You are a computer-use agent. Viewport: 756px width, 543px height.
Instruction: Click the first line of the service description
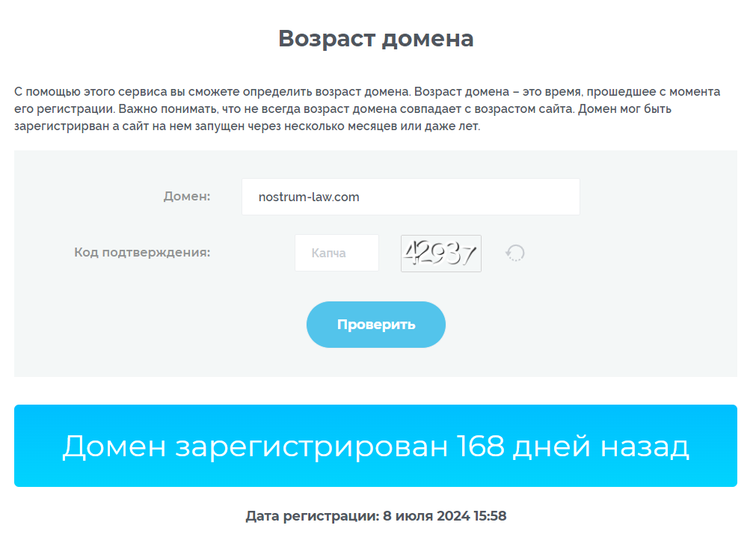(x=367, y=92)
